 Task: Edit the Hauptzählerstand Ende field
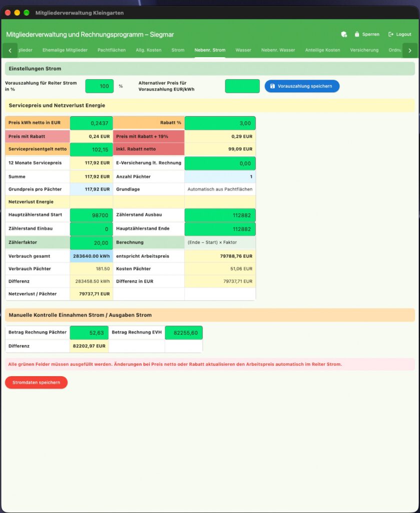(220, 229)
